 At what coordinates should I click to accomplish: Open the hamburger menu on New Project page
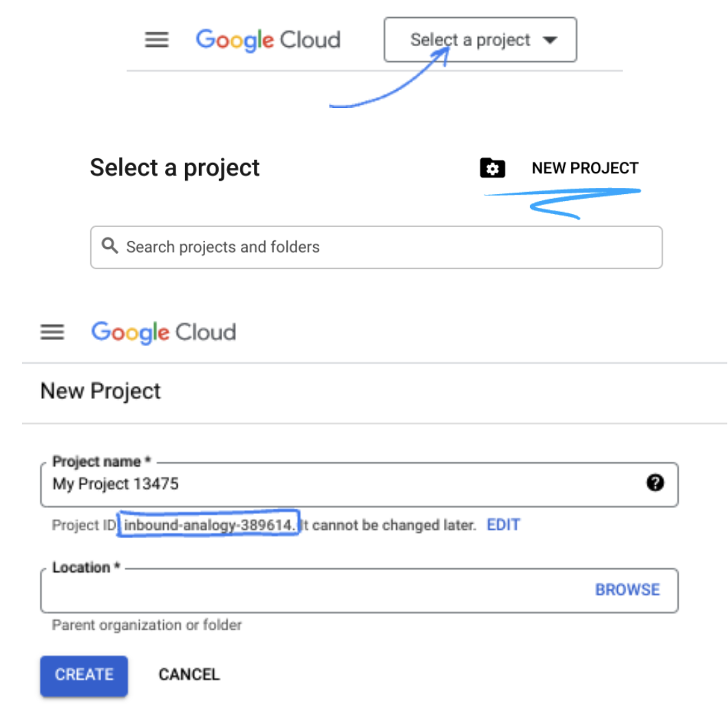52,332
